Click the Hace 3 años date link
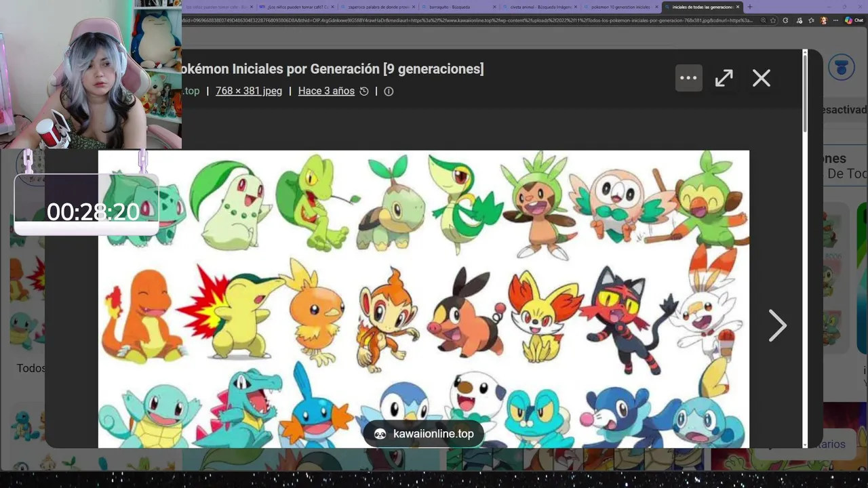The height and width of the screenshot is (488, 868). tap(326, 91)
